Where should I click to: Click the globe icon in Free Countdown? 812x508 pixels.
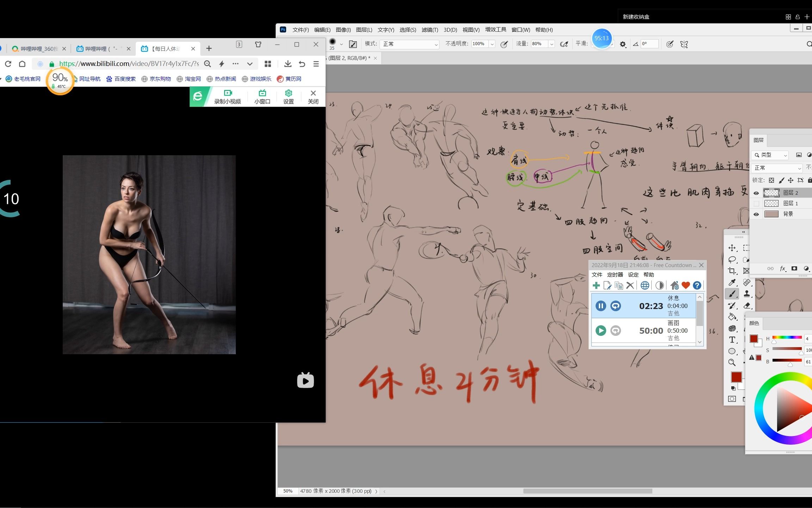(x=645, y=285)
